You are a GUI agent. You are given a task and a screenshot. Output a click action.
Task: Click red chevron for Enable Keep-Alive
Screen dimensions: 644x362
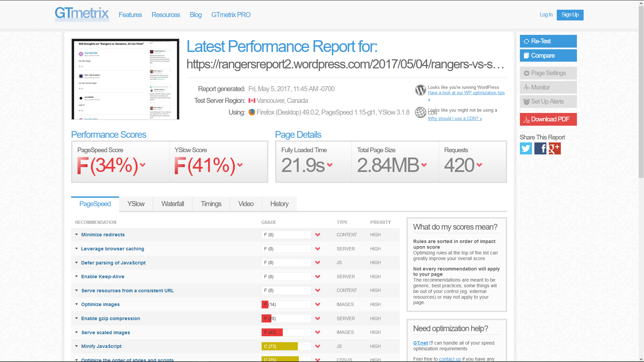(318, 277)
